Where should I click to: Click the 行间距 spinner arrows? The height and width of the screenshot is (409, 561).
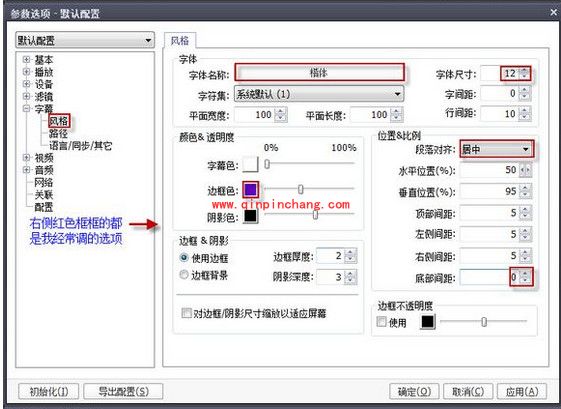tap(525, 114)
